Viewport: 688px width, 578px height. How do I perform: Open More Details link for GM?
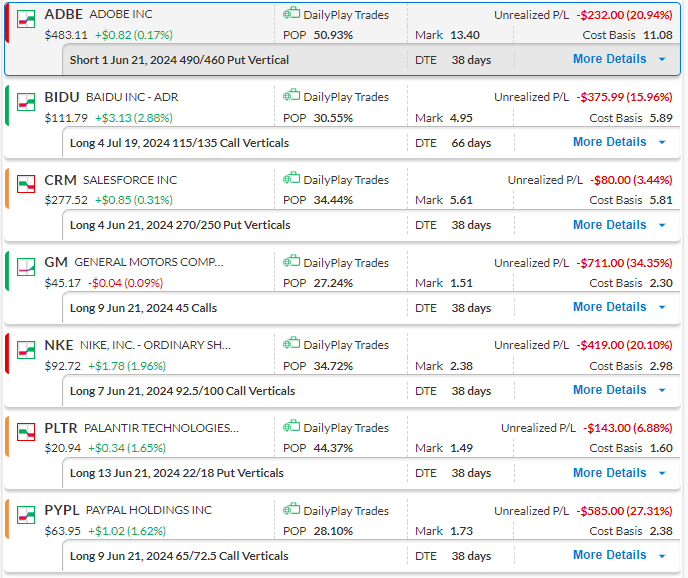point(609,307)
